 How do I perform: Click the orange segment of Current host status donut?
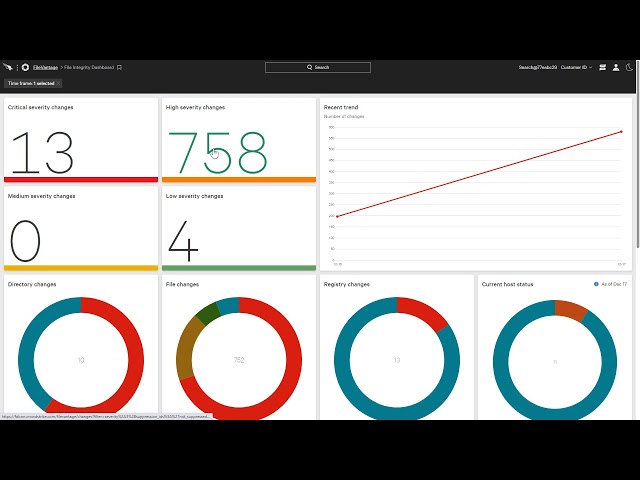point(570,309)
